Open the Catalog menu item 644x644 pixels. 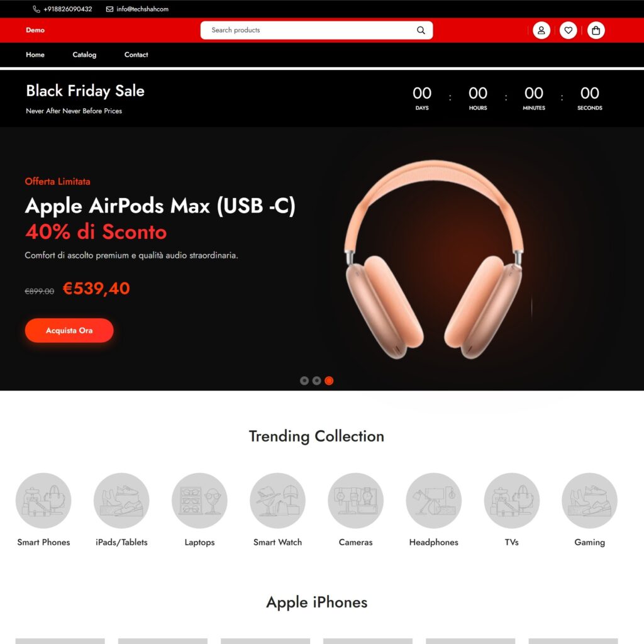(85, 55)
